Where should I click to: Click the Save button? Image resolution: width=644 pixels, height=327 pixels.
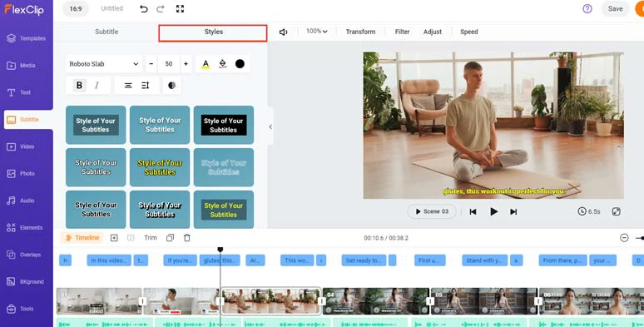click(x=615, y=8)
